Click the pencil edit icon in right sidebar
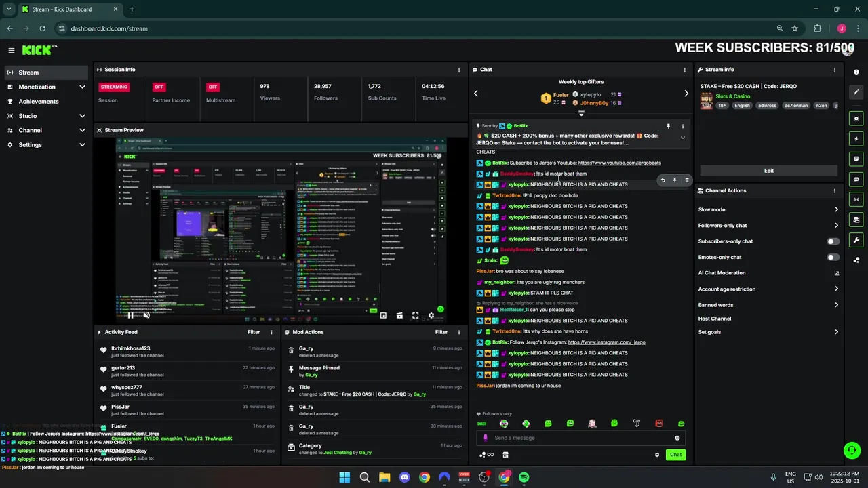Screen dimensions: 868x488 point(856,91)
